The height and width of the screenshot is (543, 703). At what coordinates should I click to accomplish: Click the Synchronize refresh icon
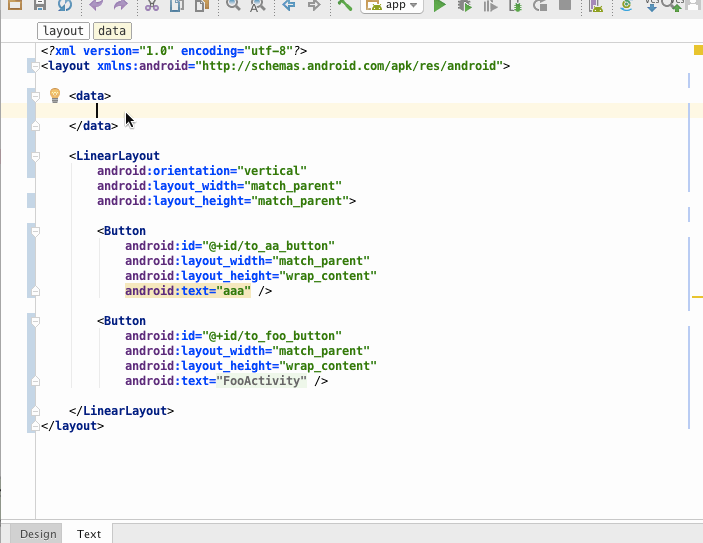pyautogui.click(x=65, y=4)
